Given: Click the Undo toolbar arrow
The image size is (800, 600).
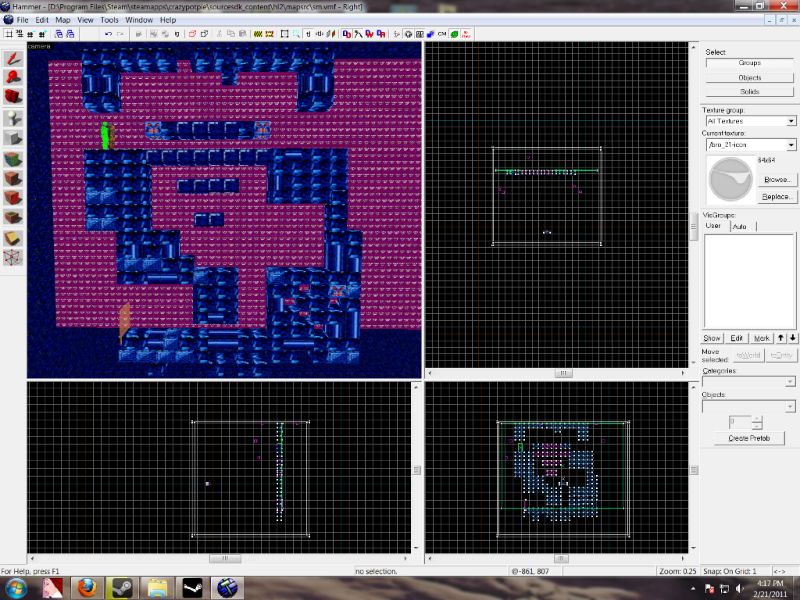Looking at the screenshot, I should [108, 34].
